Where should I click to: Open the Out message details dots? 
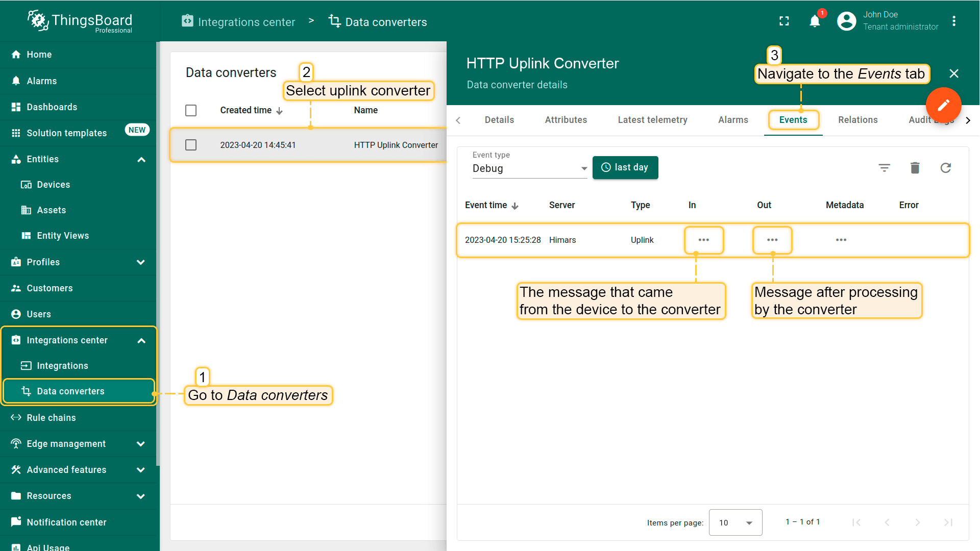(x=772, y=240)
